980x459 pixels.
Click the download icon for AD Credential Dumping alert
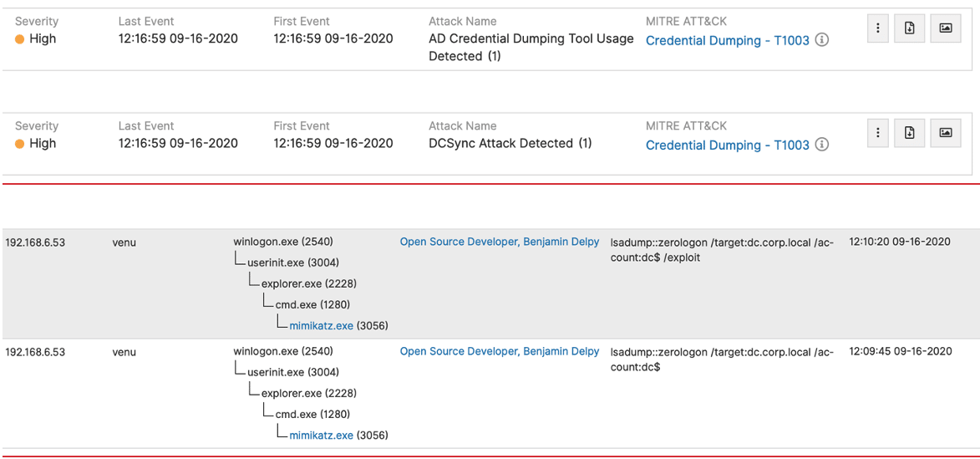tap(910, 28)
